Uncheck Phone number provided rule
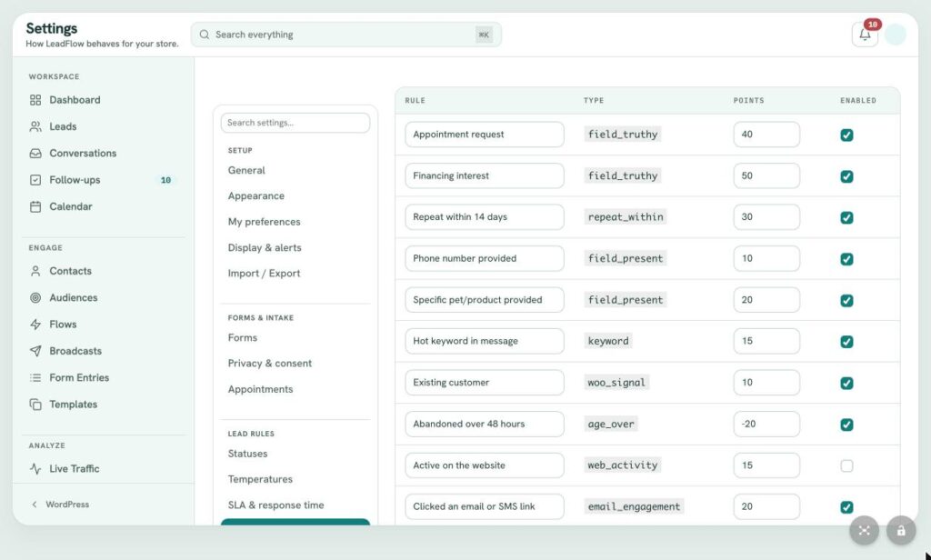931x560 pixels. pyautogui.click(x=846, y=259)
